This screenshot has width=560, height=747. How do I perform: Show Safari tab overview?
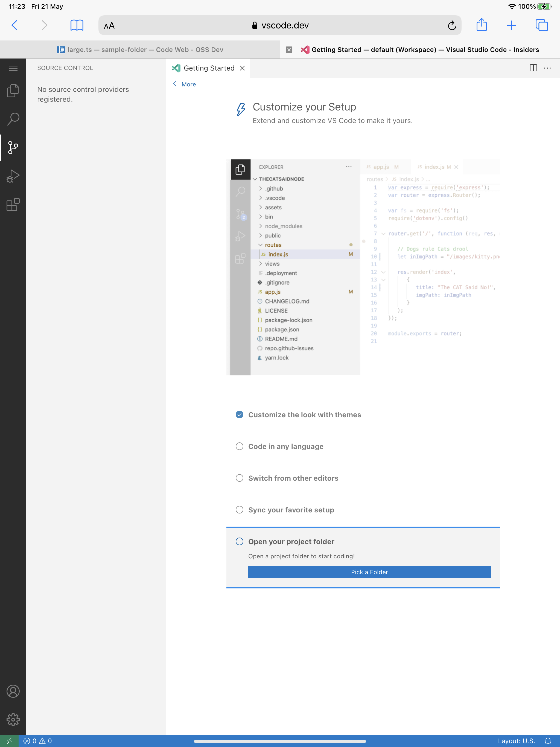[x=541, y=25]
